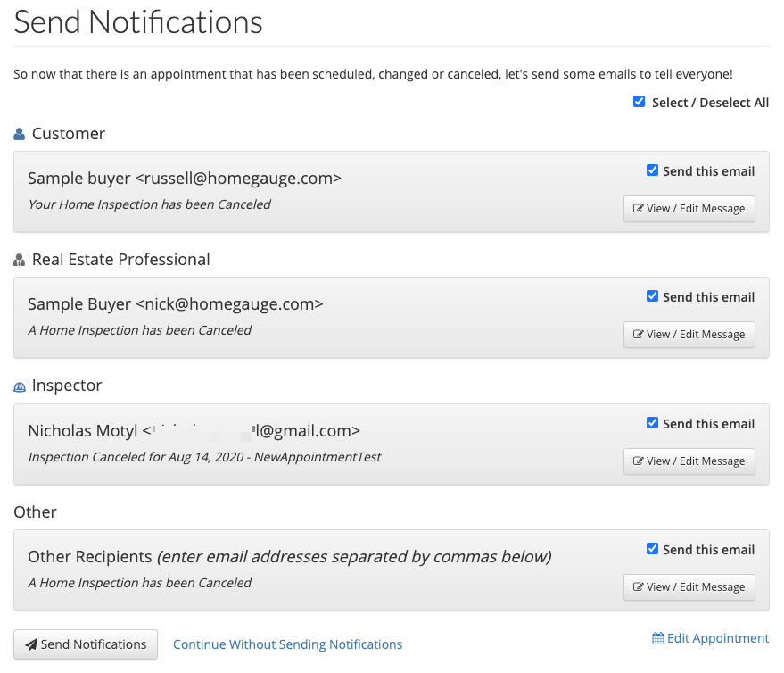Follow Continue Without Sending Notifications link
This screenshot has width=784, height=673.
tap(287, 644)
